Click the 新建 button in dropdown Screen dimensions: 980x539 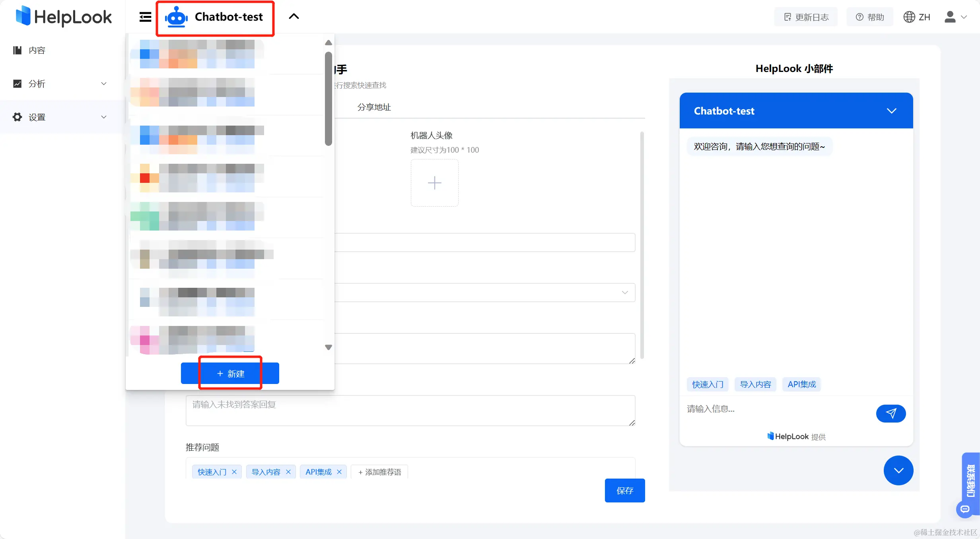(x=230, y=373)
